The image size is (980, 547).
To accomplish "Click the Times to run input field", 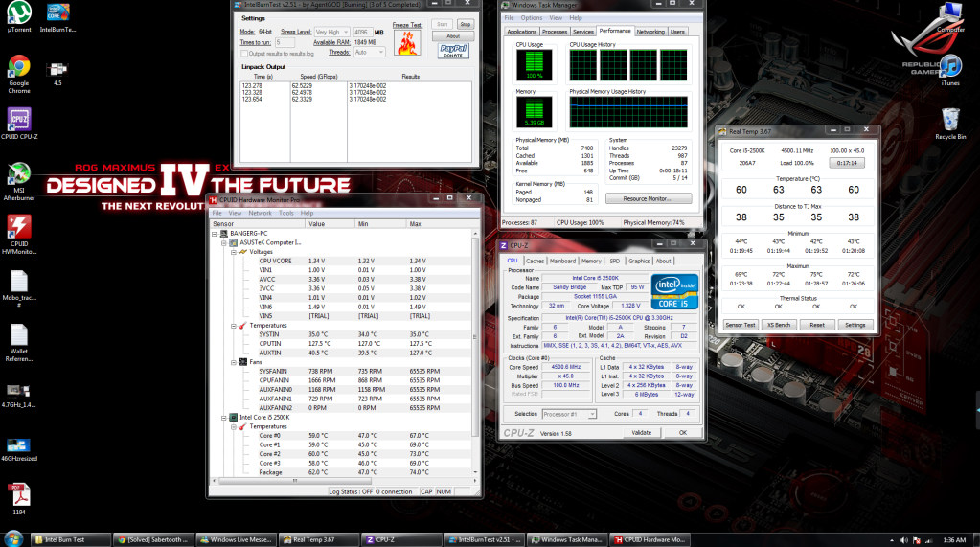I will [x=285, y=42].
